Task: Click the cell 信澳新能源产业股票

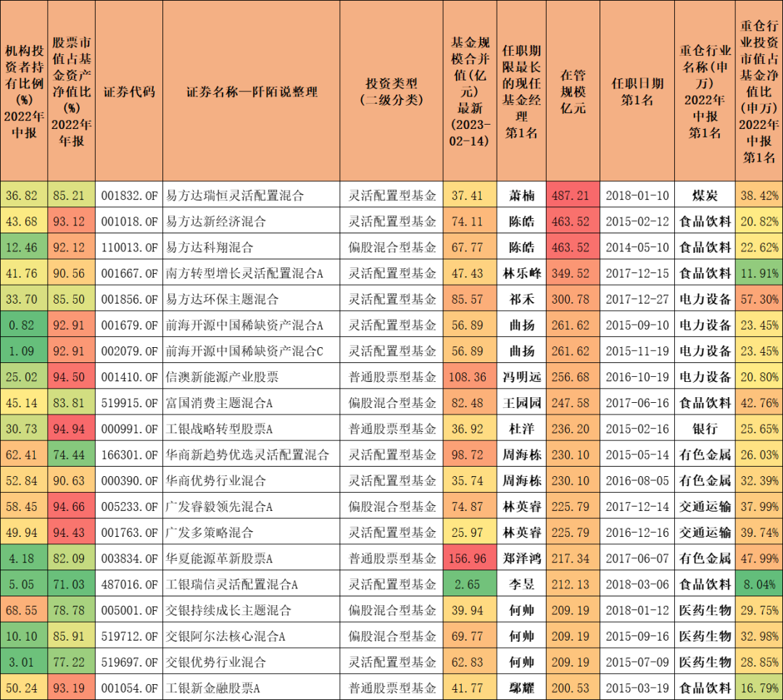Action: (x=251, y=377)
